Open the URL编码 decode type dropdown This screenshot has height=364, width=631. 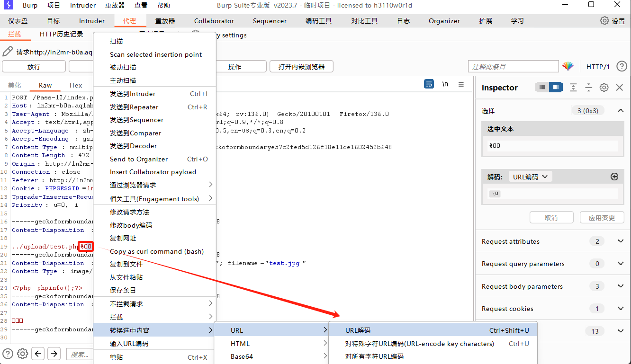[530, 177]
